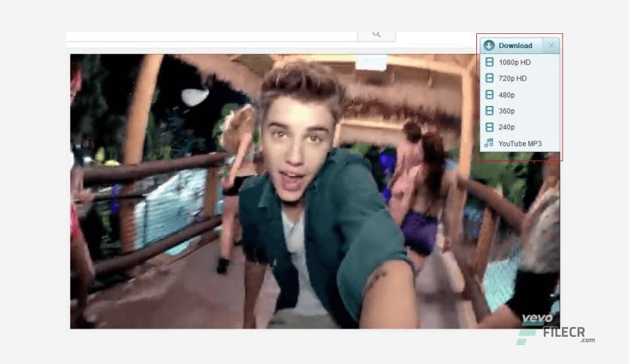Click the film icon beside 240p
Image resolution: width=629 pixels, height=364 pixels.
coord(489,127)
